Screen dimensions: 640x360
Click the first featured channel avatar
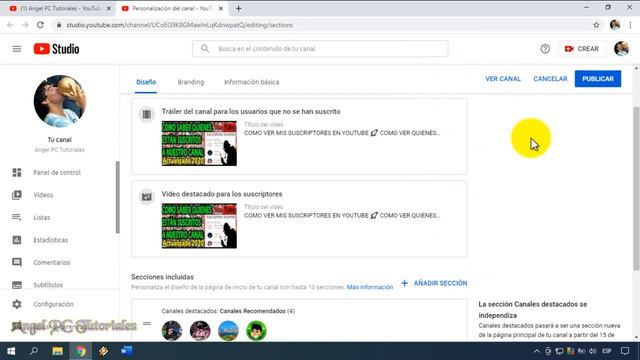coord(172,330)
